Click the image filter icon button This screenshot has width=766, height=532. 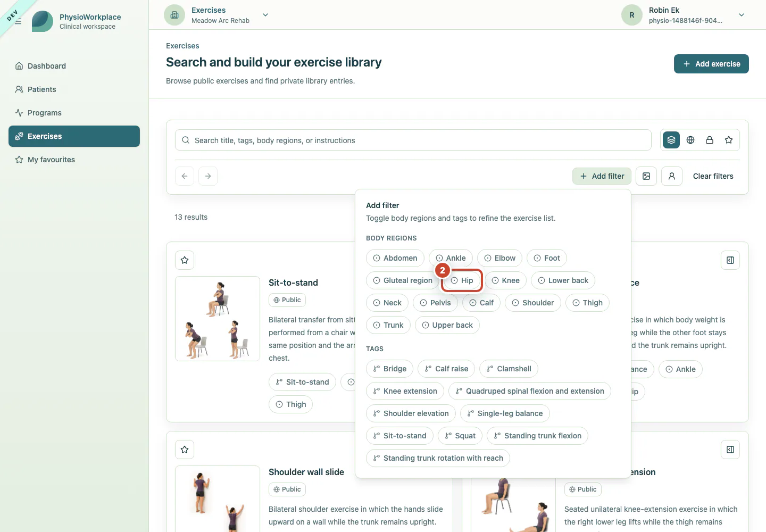[x=646, y=176]
